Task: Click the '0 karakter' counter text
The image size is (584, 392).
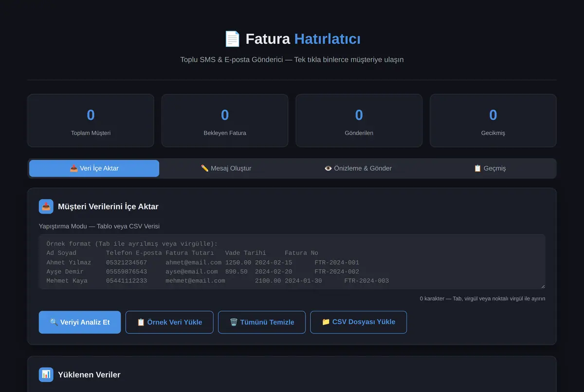Action: [x=482, y=299]
